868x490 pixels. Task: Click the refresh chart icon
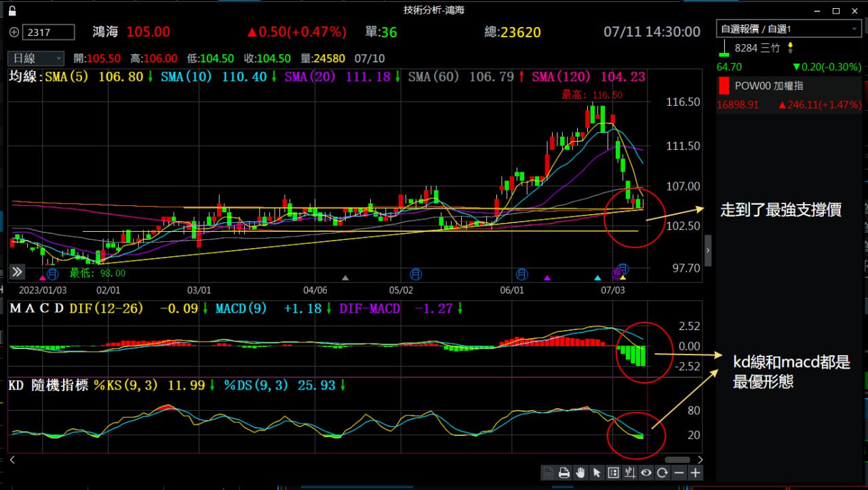pos(663,473)
